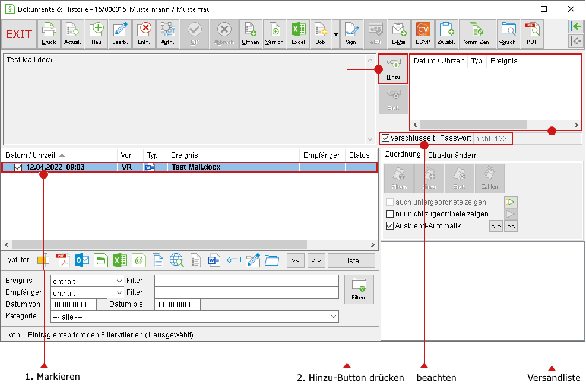Sort list by Empfänger column
The height and width of the screenshot is (392, 586).
[x=322, y=155]
